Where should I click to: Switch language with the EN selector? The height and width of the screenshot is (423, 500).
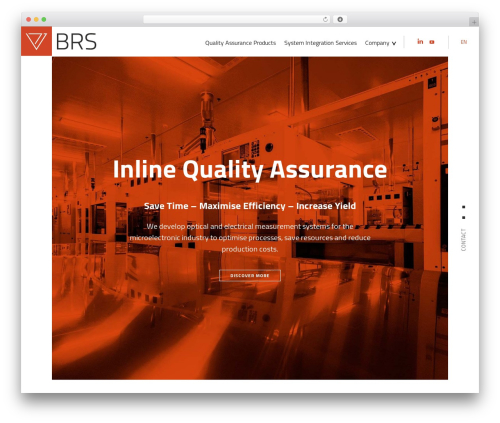tap(464, 42)
